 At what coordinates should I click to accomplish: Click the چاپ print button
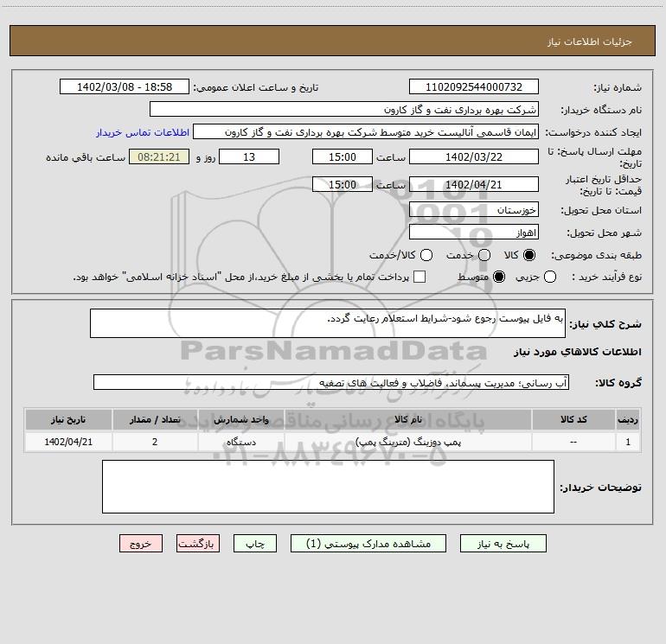click(x=255, y=544)
